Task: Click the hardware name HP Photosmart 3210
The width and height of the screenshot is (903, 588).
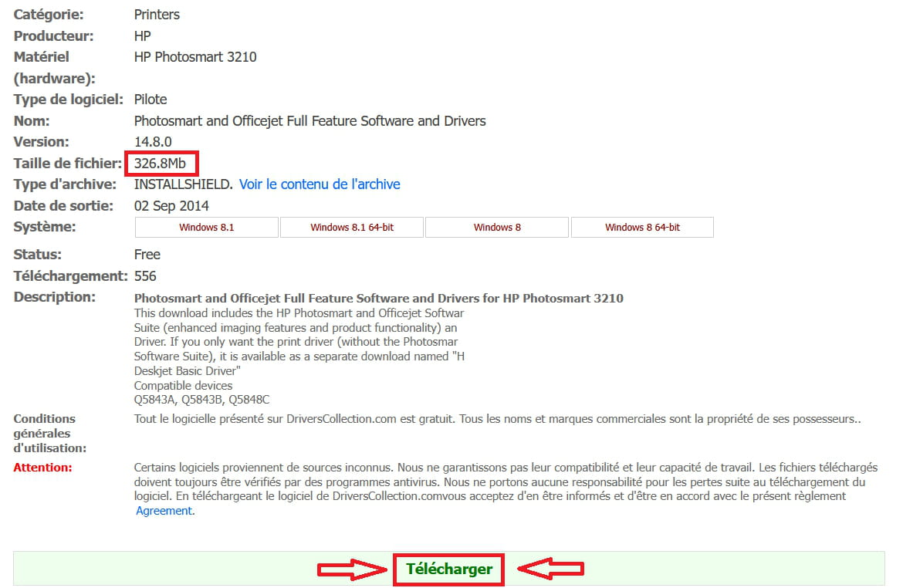Action: [x=195, y=57]
